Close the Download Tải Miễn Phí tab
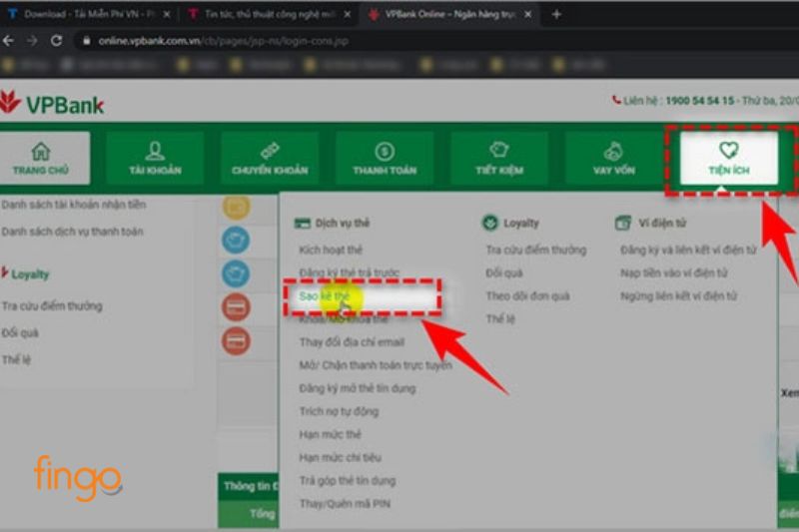Screen dimensions: 799x532 coord(167,14)
